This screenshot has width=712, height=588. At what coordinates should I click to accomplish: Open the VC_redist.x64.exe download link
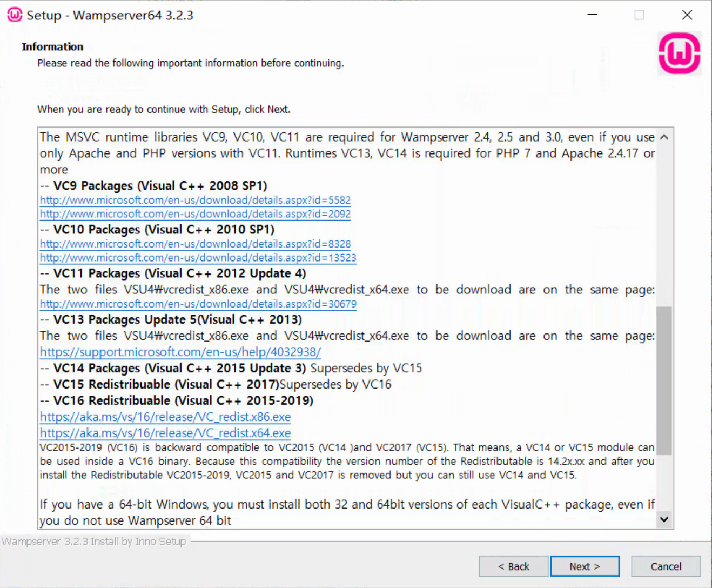coord(165,433)
